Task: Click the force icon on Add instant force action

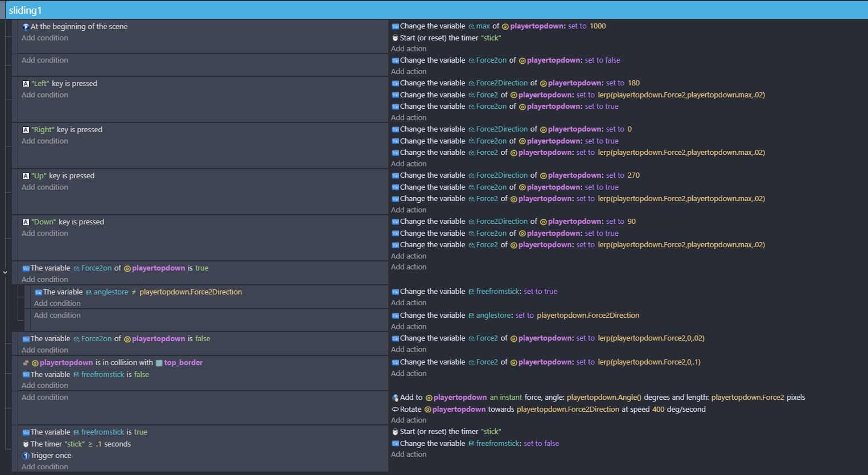Action: pos(395,398)
